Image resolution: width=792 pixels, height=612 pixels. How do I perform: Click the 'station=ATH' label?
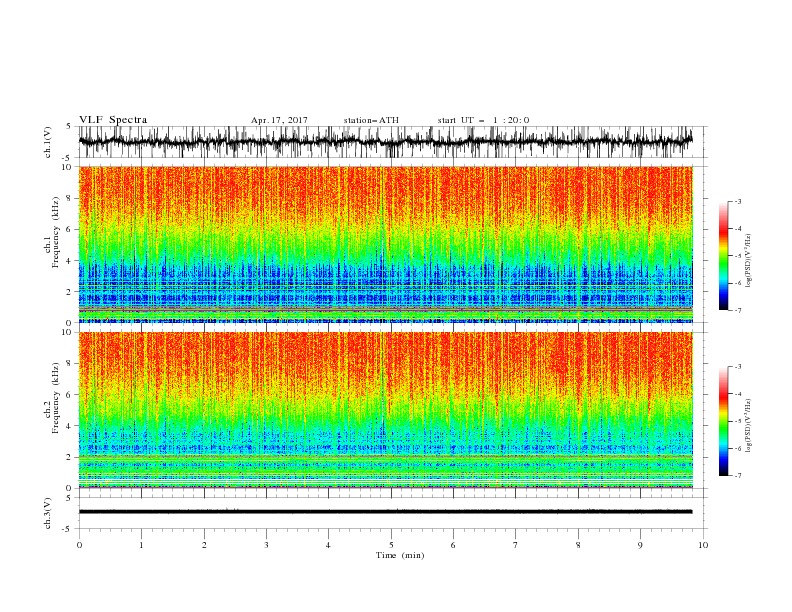(371, 120)
